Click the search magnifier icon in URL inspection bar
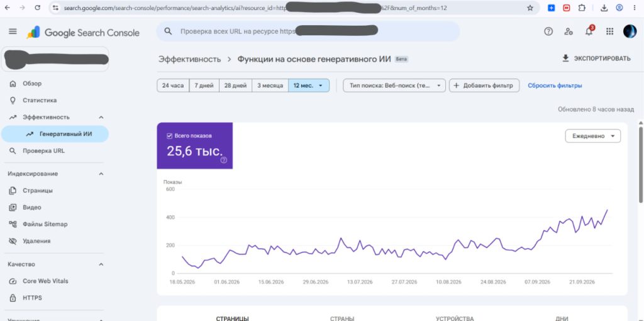Viewport: 644px width, 321px height. (x=167, y=31)
